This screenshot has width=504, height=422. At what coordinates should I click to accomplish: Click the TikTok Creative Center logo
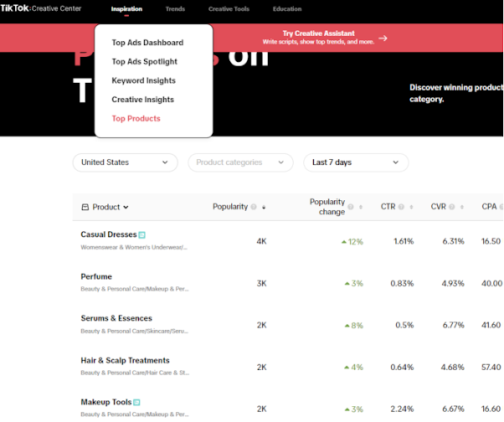pyautogui.click(x=41, y=8)
